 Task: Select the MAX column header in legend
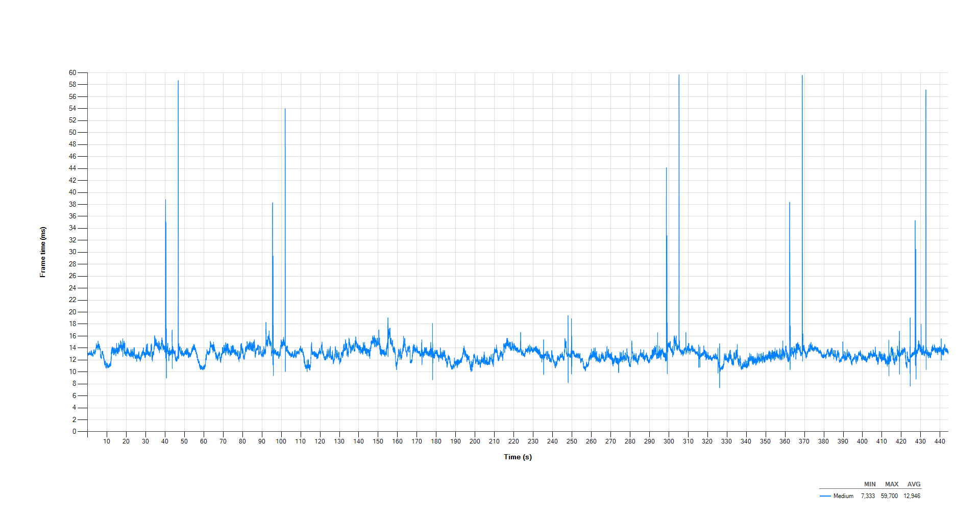coord(892,484)
